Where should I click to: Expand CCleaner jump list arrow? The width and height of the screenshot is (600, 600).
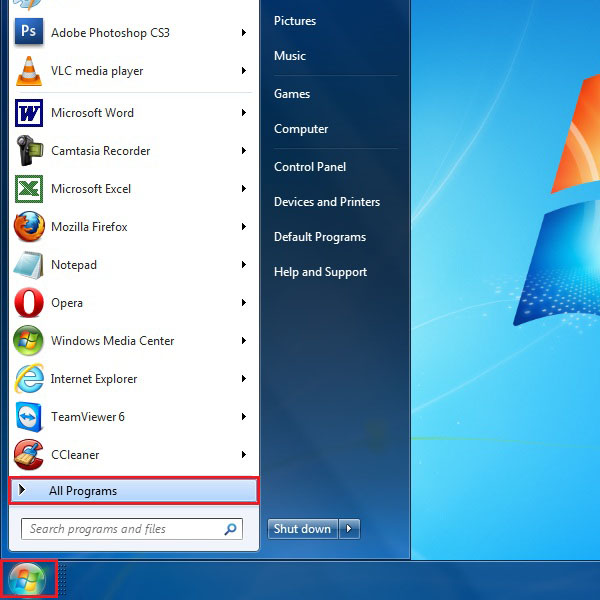(x=244, y=455)
